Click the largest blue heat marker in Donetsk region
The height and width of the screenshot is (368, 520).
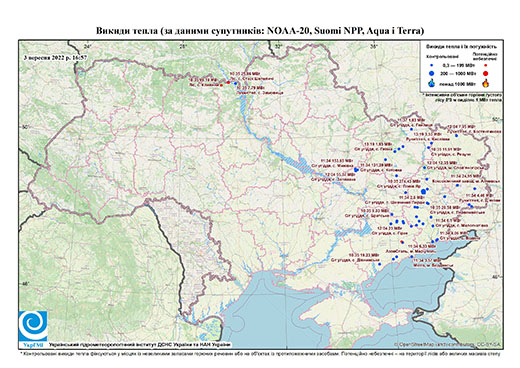[x=424, y=191]
